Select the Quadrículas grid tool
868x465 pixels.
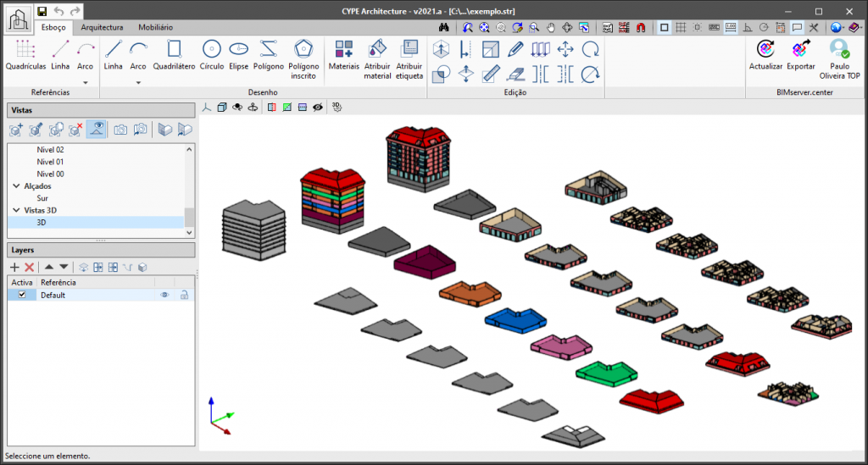[25, 54]
